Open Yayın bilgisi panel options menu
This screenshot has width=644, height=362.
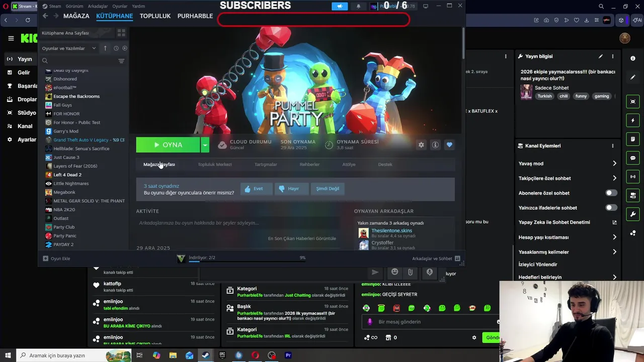point(612,56)
